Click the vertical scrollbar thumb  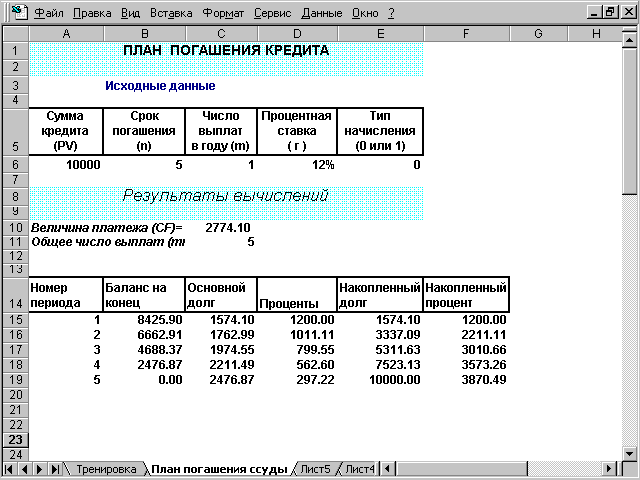click(x=629, y=121)
